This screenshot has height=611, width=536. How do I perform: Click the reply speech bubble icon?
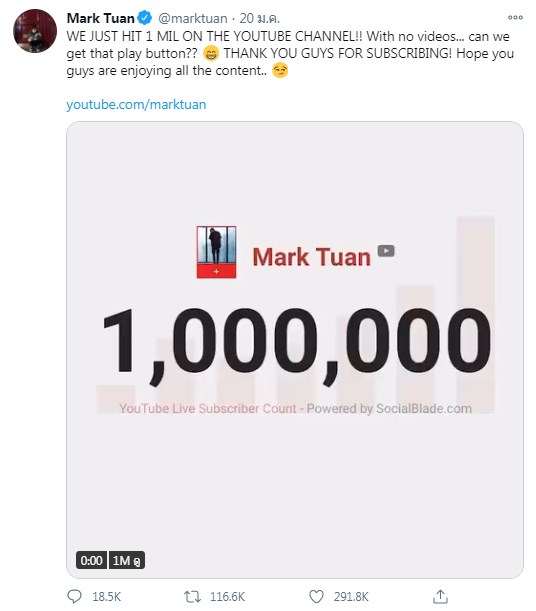pos(75,596)
